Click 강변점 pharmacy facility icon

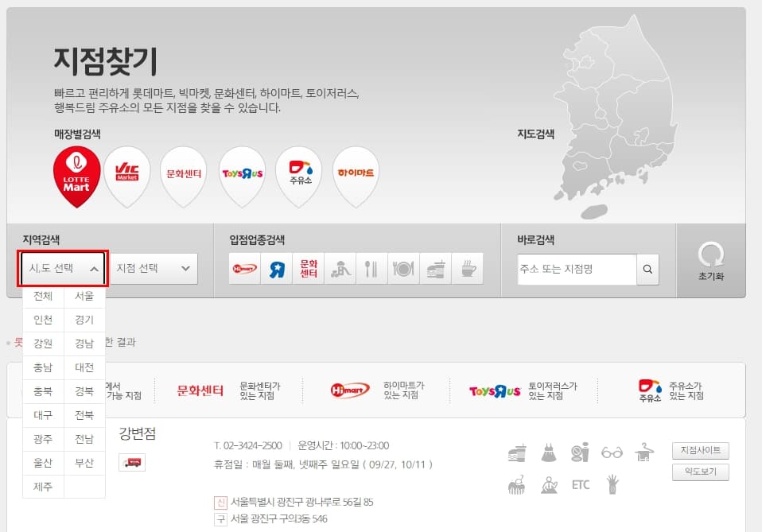(x=549, y=485)
